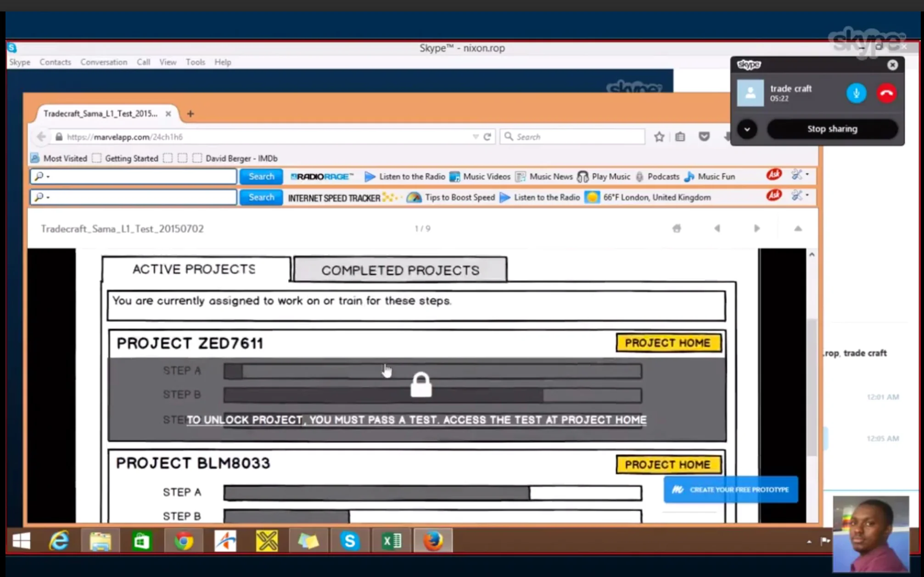Image resolution: width=924 pixels, height=577 pixels.
Task: Open Conversation menu
Action: coord(104,62)
